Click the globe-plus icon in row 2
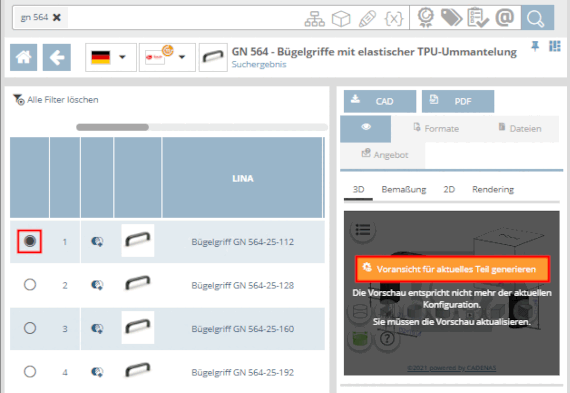This screenshot has width=570, height=393. [97, 285]
